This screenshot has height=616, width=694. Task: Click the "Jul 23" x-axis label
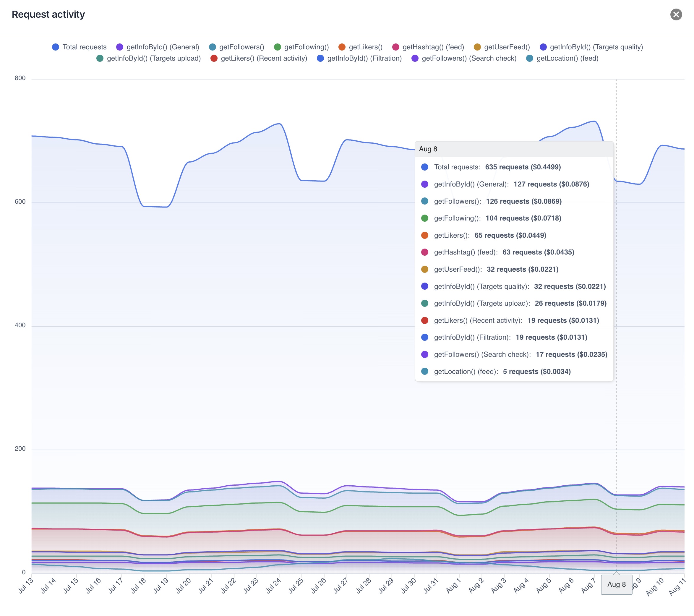tap(251, 586)
